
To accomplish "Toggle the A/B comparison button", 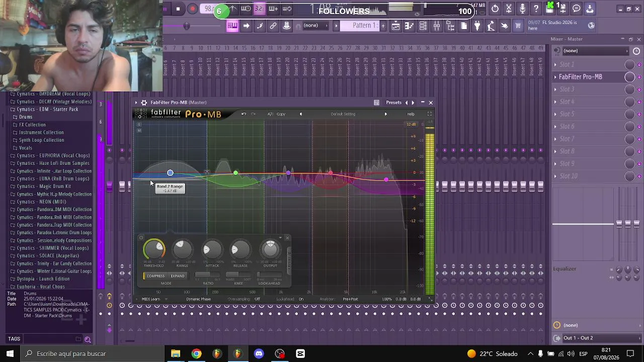I will pos(270,114).
